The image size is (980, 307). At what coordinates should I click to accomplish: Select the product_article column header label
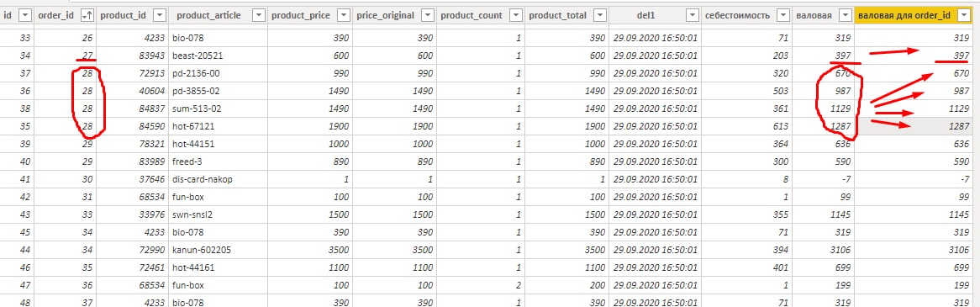pyautogui.click(x=209, y=16)
